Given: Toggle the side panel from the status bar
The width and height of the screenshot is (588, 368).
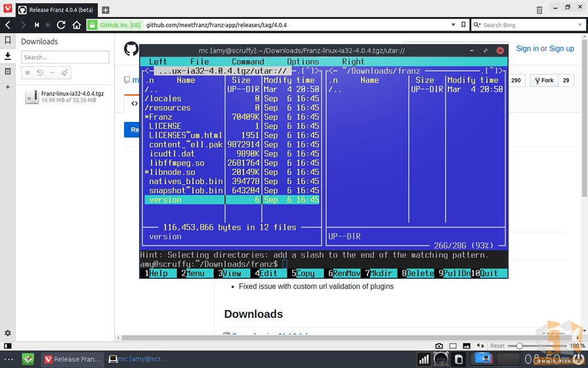Looking at the screenshot, I should point(7,346).
